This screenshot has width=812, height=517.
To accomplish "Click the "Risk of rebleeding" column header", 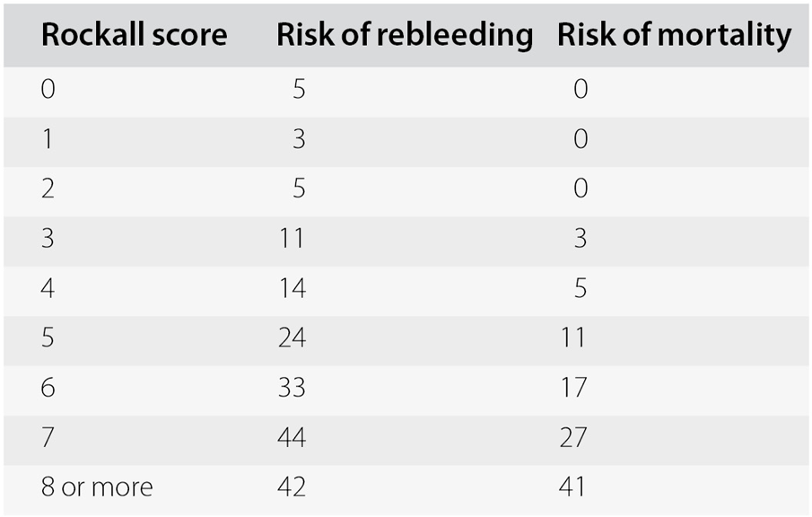I will [404, 35].
